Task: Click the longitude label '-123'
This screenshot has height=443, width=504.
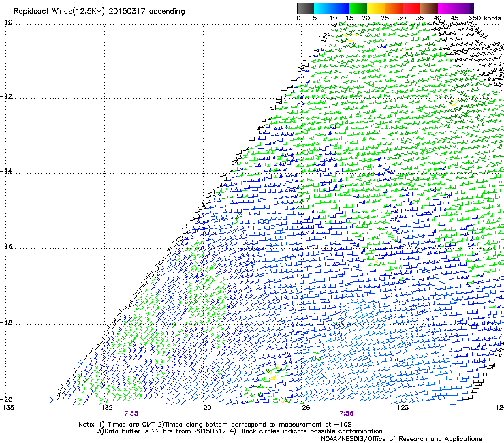Action: (x=400, y=408)
